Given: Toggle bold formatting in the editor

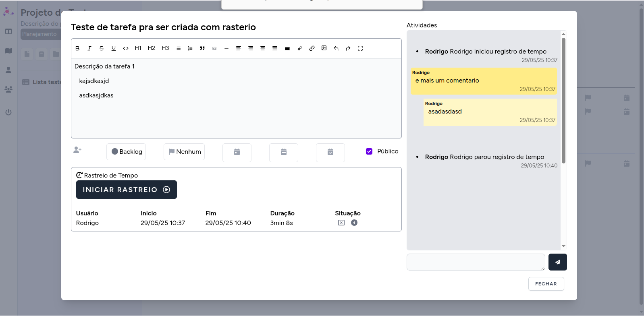Looking at the screenshot, I should click(x=77, y=48).
